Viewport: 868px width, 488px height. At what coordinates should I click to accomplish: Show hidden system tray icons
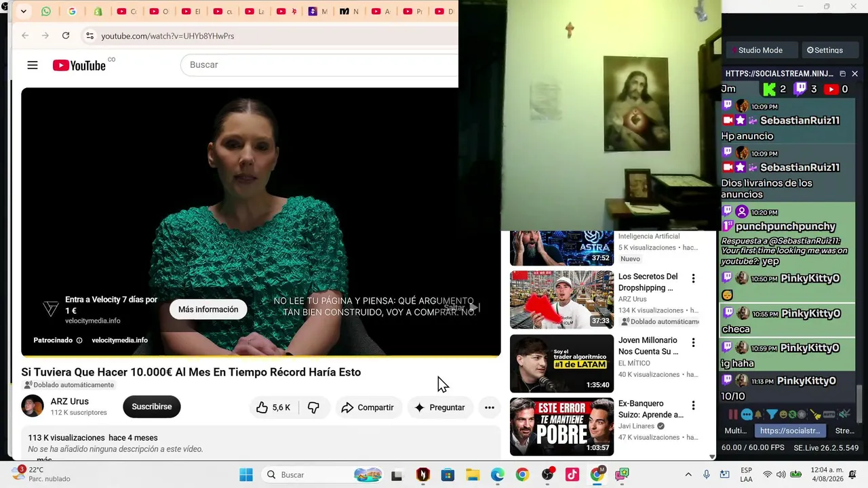pyautogui.click(x=688, y=474)
